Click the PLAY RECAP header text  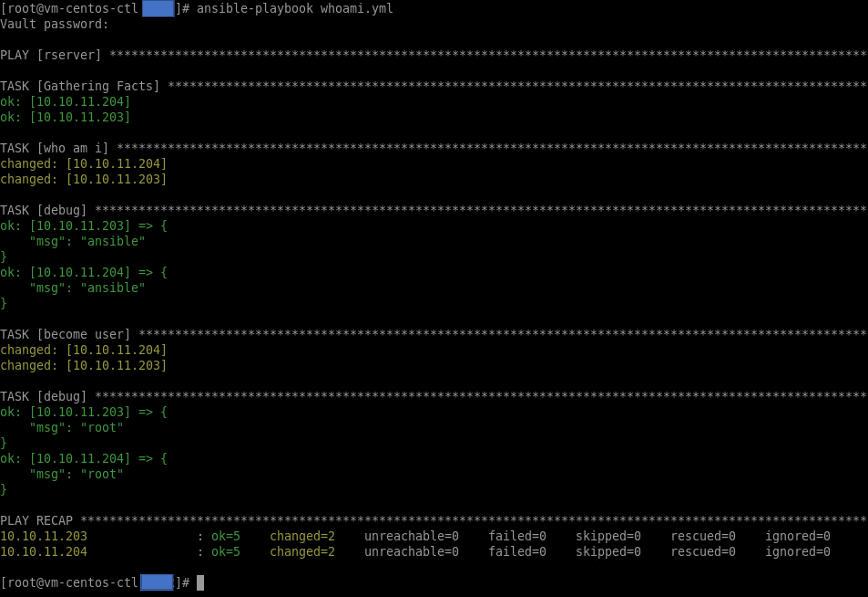click(x=36, y=520)
